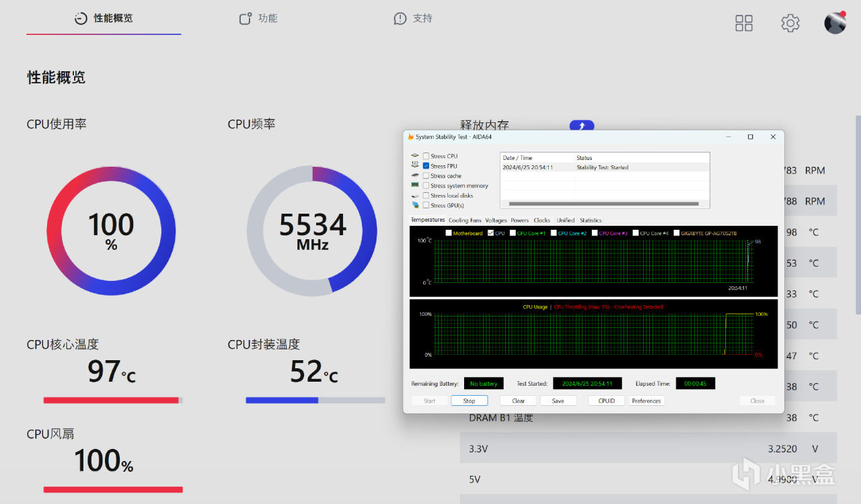
Task: Switch to the Cooling Fans tab
Action: pyautogui.click(x=465, y=220)
